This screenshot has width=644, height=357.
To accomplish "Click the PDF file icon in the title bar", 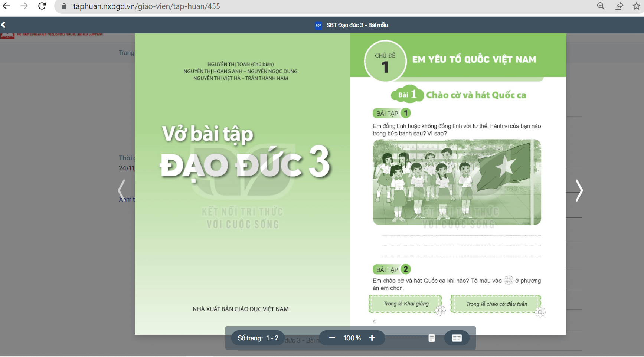I will [x=318, y=25].
